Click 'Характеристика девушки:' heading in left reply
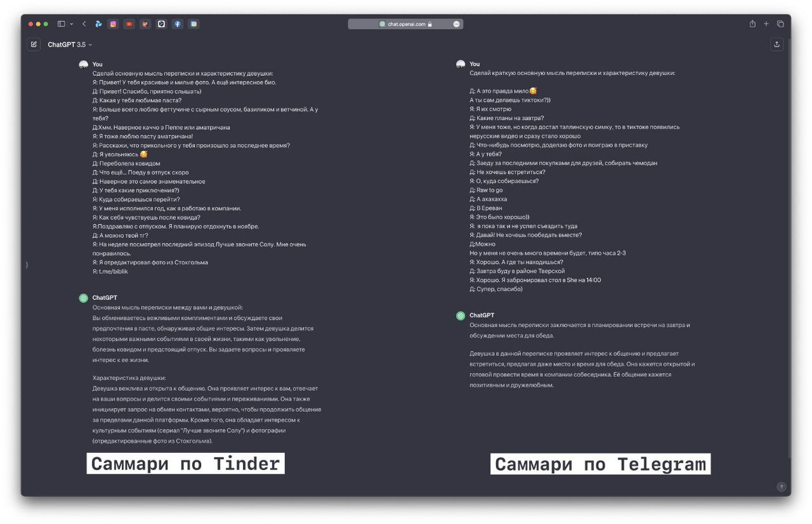Image resolution: width=812 pixels, height=524 pixels. (129, 378)
